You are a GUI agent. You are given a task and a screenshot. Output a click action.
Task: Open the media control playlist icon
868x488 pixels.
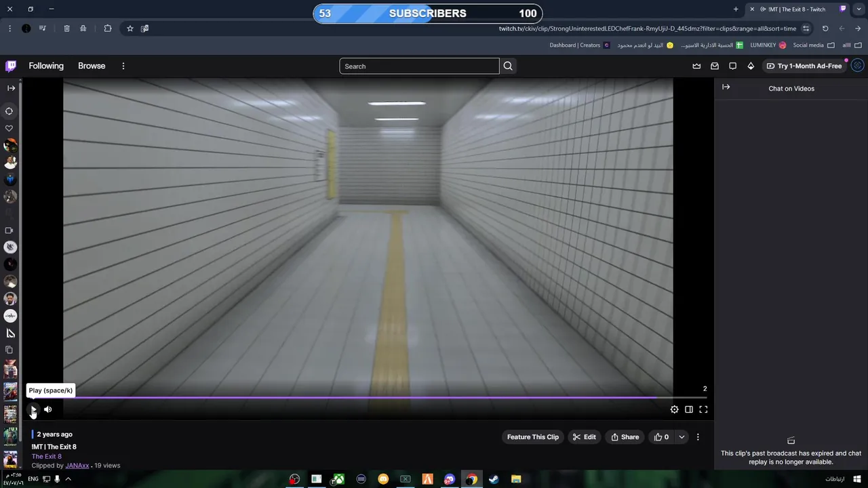[43, 28]
